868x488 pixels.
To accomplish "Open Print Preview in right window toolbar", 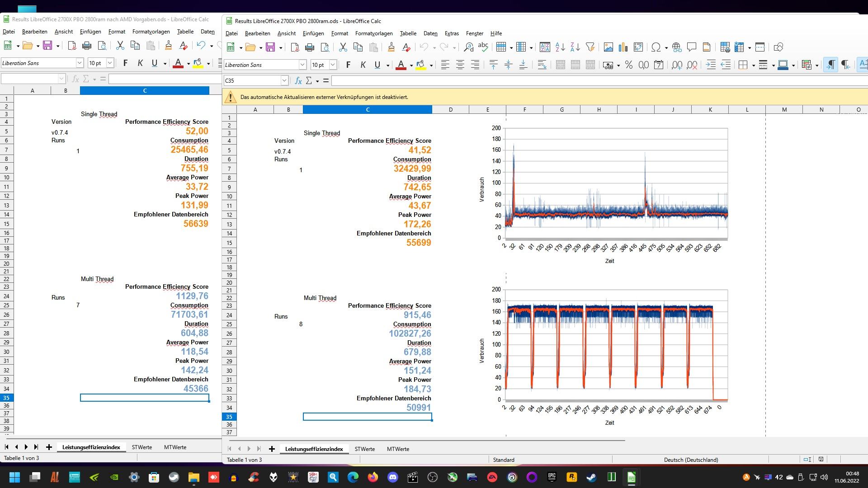I will [x=325, y=47].
